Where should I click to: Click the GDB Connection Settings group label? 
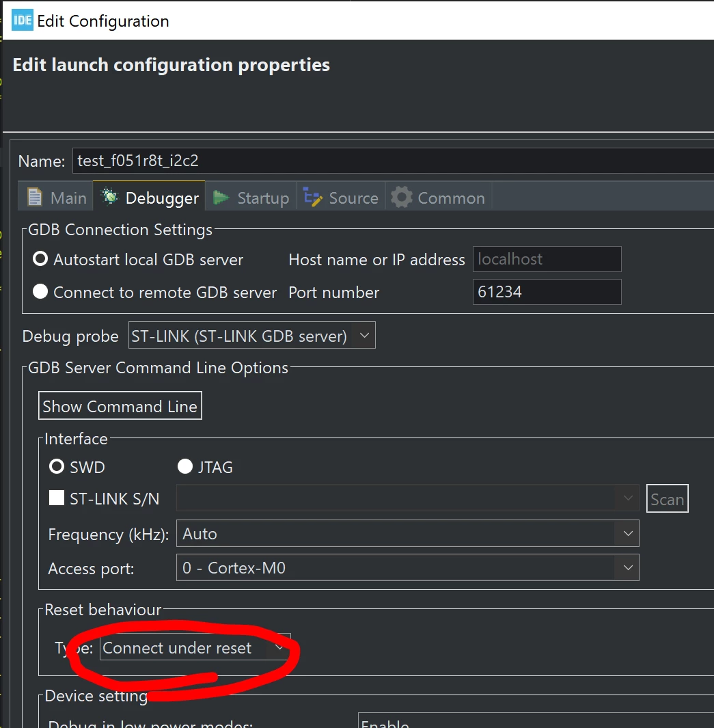coord(120,230)
